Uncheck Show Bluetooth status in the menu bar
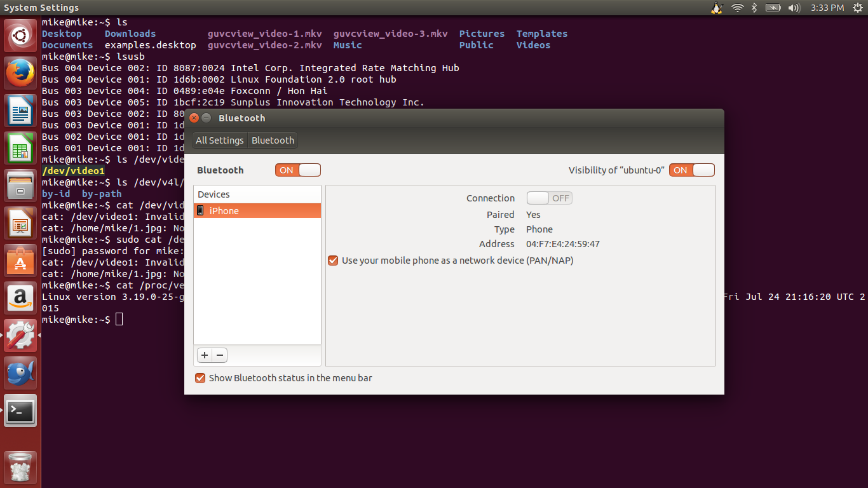The height and width of the screenshot is (488, 868). pyautogui.click(x=200, y=378)
